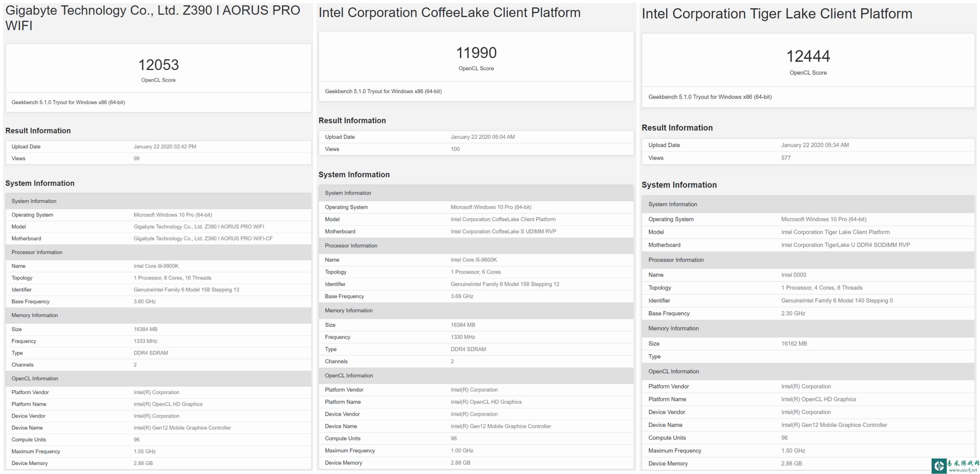Select the views count 99

coord(137,159)
